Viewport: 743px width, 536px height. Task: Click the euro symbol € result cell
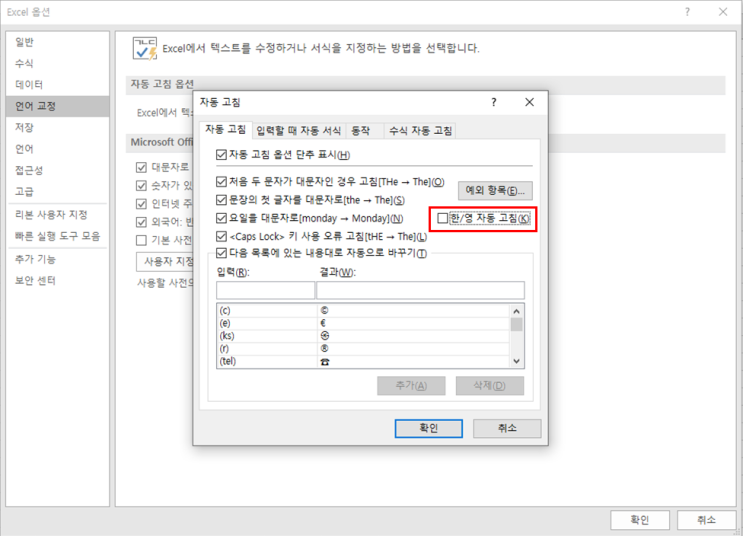point(414,323)
